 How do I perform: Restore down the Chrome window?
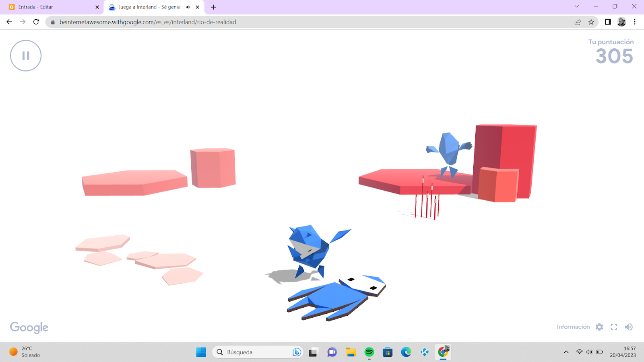pos(615,6)
